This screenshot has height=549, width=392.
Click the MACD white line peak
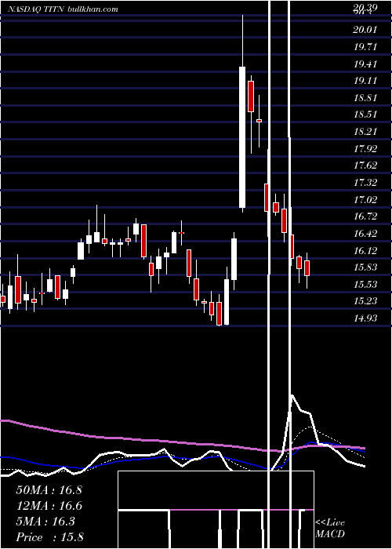(x=292, y=395)
